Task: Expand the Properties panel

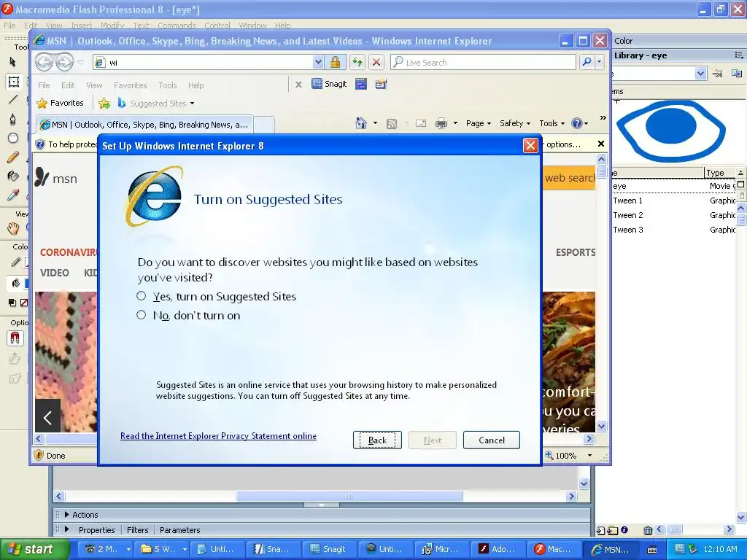Action: (66, 529)
